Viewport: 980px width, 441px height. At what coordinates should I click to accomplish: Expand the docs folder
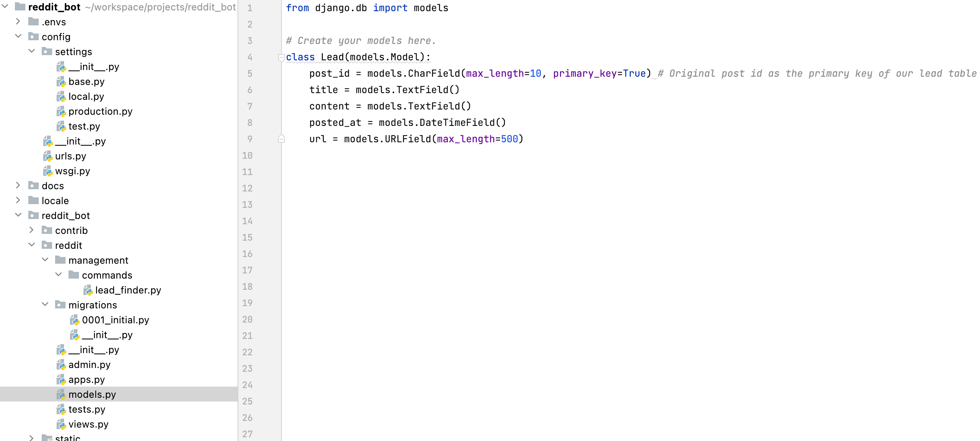(18, 186)
